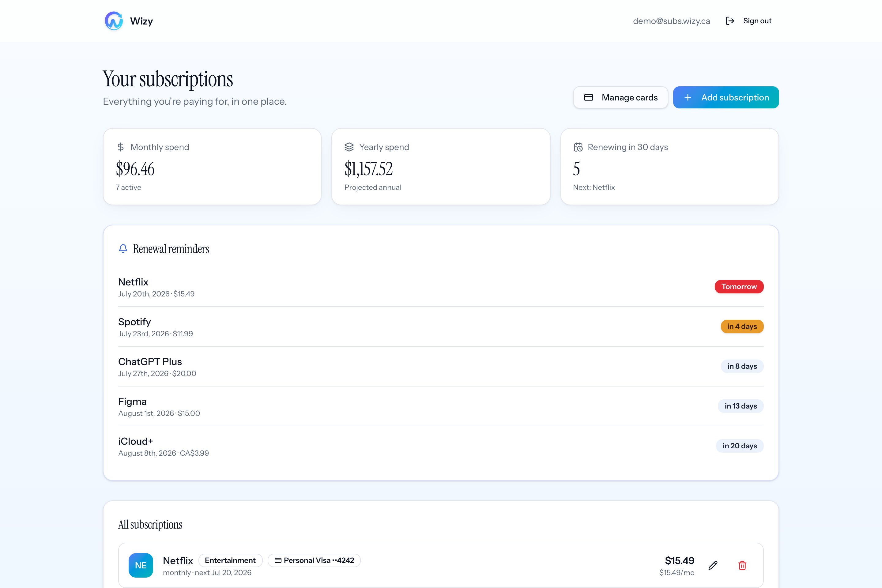
Task: Click the plus icon in Add subscription
Action: (x=688, y=97)
